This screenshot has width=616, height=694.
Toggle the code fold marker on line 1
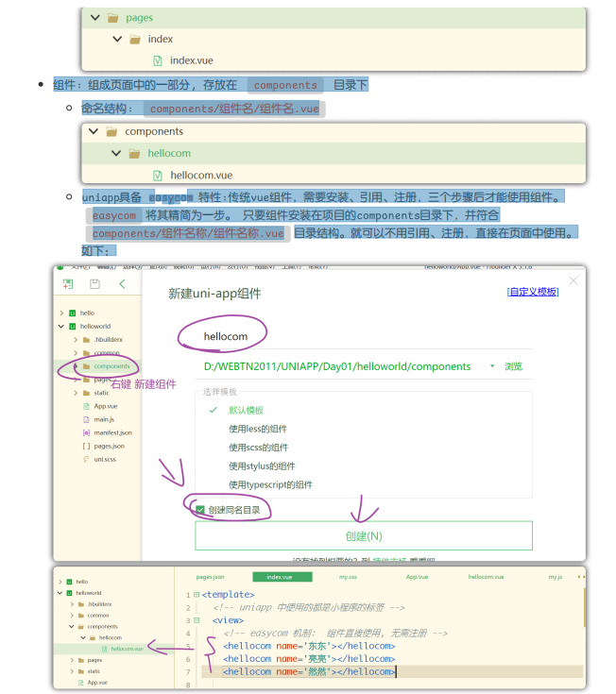click(x=197, y=595)
